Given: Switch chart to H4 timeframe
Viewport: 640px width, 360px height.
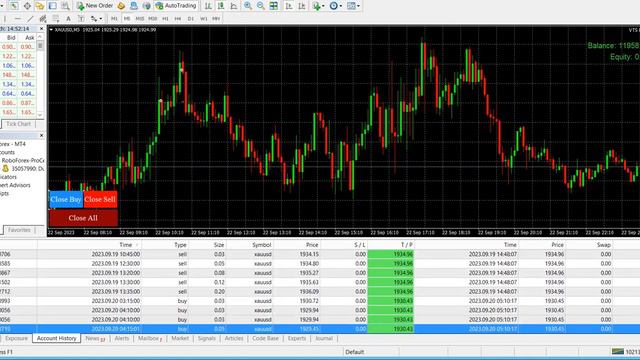Looking at the screenshot, I should pyautogui.click(x=178, y=18).
